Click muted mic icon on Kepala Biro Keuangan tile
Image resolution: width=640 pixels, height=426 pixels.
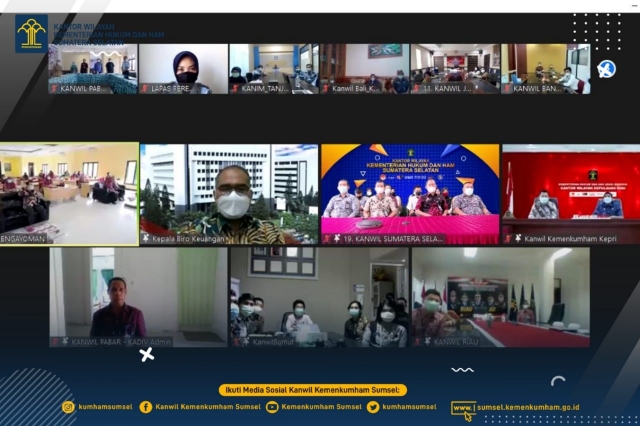146,238
